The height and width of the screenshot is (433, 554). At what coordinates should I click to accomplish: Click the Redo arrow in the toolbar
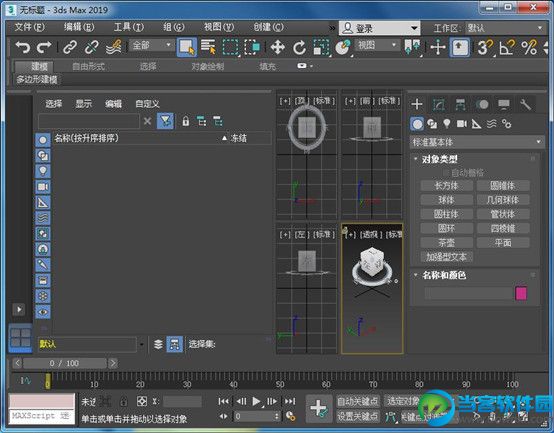[44, 47]
